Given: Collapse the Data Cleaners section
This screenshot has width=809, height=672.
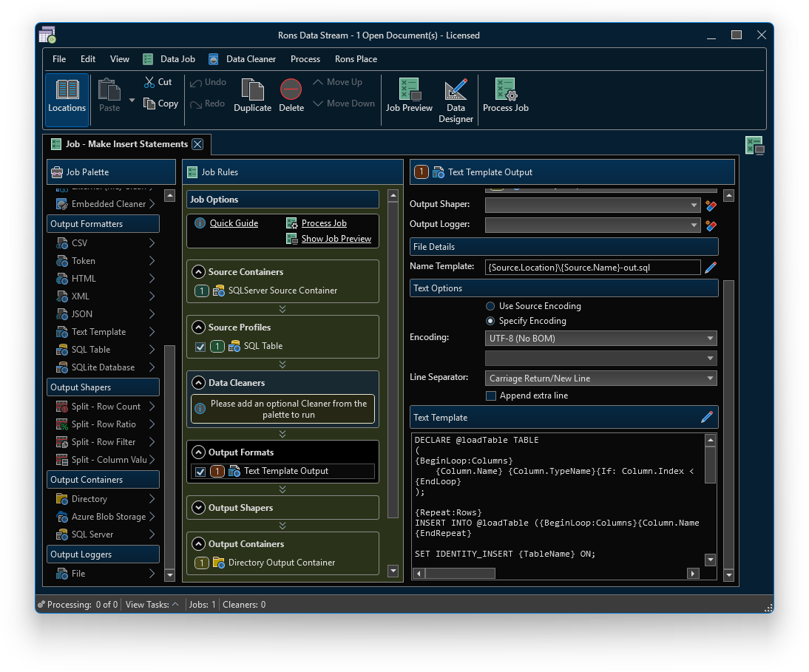Looking at the screenshot, I should click(199, 383).
